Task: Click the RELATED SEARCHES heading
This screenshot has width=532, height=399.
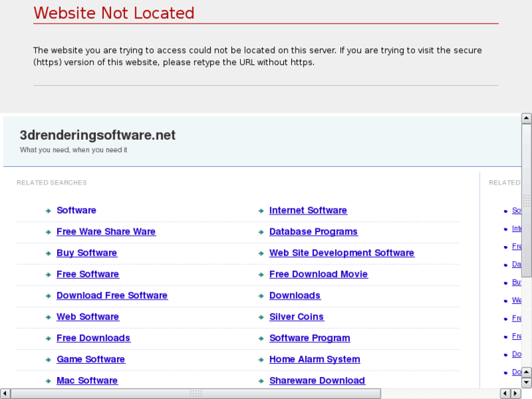Action: click(51, 183)
